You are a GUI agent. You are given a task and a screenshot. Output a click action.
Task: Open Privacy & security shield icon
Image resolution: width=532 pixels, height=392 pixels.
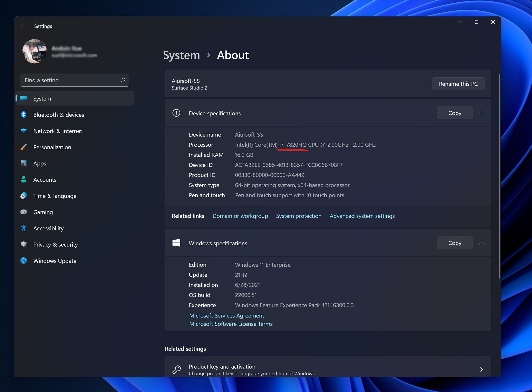24,244
